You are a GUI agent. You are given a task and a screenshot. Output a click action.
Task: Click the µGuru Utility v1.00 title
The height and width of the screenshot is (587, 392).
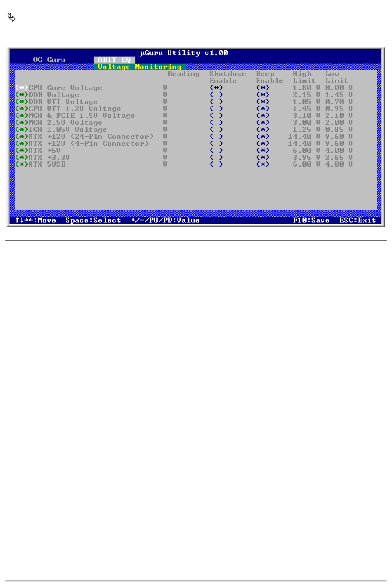184,53
